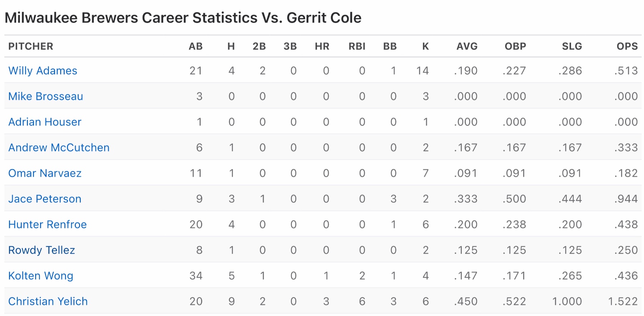The height and width of the screenshot is (316, 644).
Task: Click the SLG column header
Action: click(572, 46)
